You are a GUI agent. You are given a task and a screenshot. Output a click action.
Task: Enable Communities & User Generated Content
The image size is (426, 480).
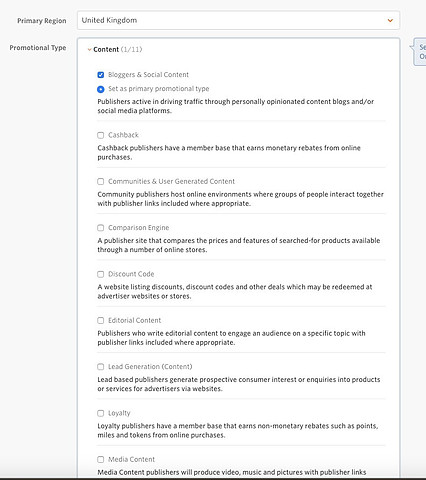pos(101,182)
